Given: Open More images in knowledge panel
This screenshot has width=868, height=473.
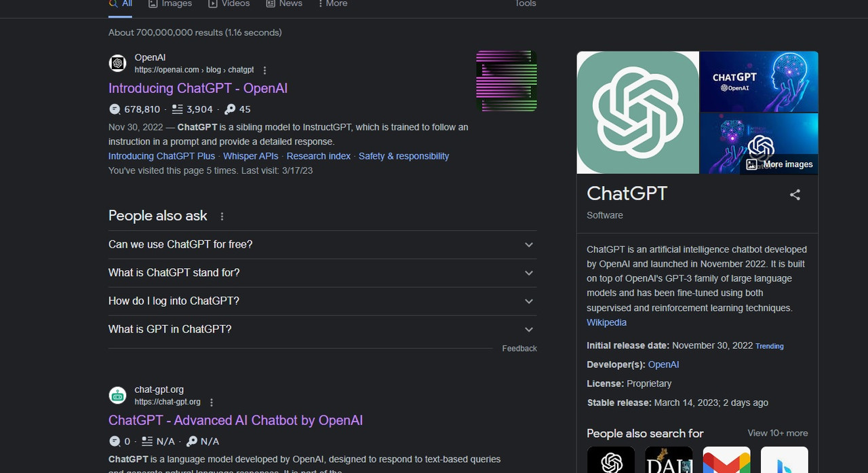Looking at the screenshot, I should click(779, 164).
